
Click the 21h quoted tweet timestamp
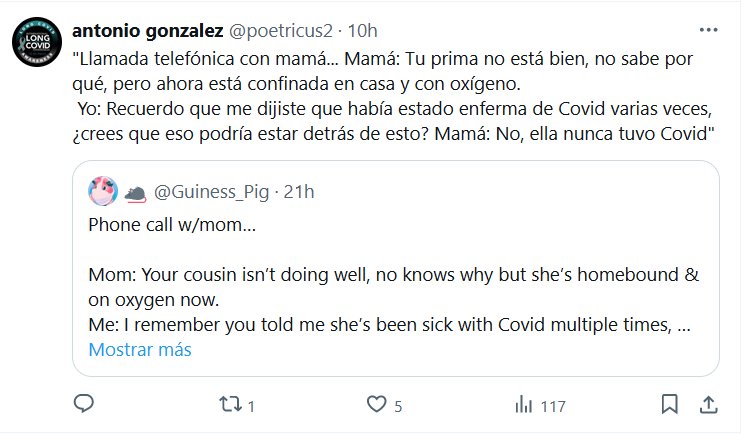299,191
